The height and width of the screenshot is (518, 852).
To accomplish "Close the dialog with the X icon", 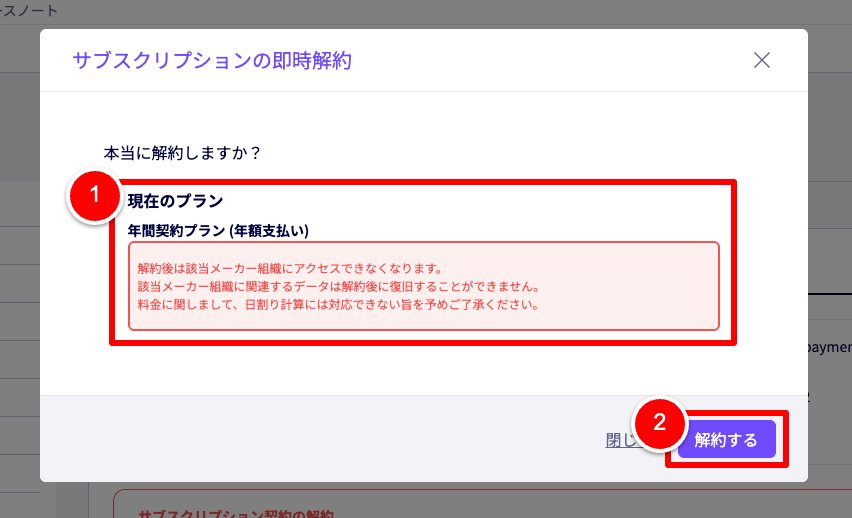I will 762,60.
